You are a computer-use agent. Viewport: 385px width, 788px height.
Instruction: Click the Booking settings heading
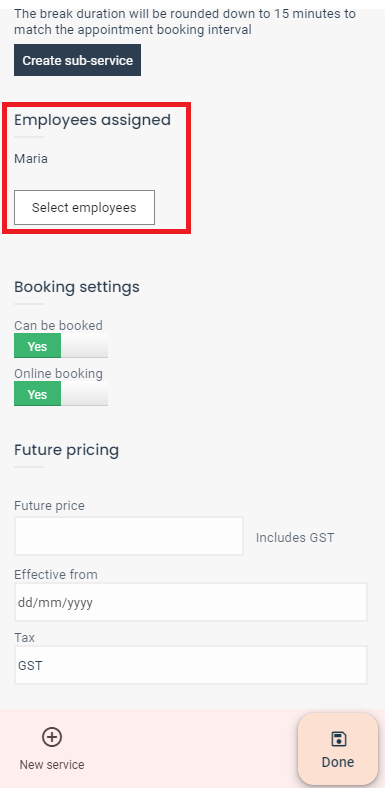(x=77, y=287)
